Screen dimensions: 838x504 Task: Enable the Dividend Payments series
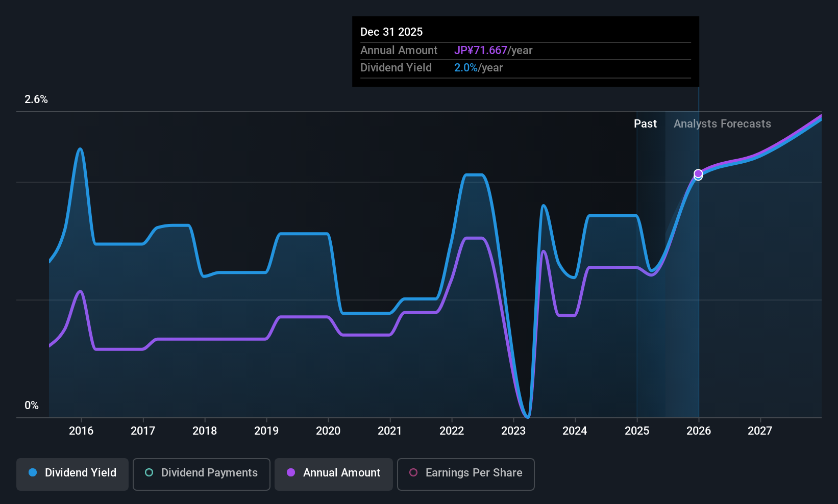(201, 474)
